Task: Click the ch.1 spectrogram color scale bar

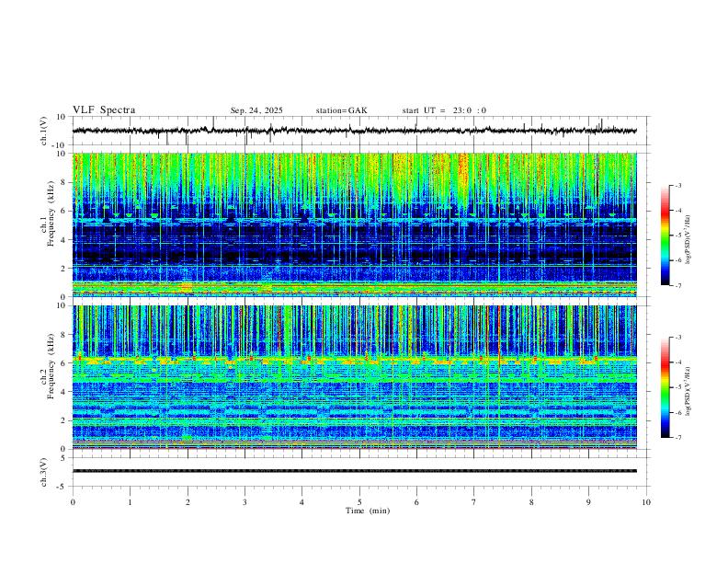Action: tap(665, 236)
